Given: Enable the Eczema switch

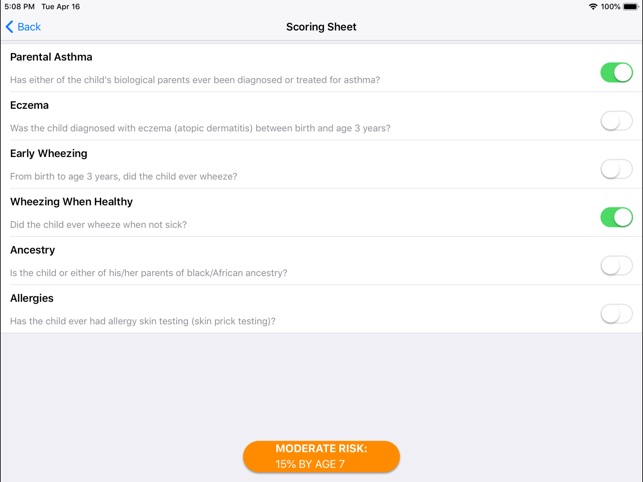Looking at the screenshot, I should [616, 121].
